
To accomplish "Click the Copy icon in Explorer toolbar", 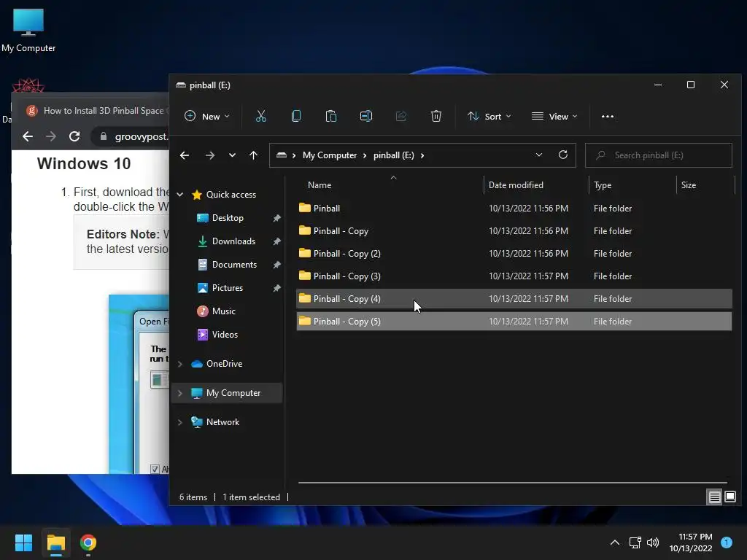I will click(296, 116).
